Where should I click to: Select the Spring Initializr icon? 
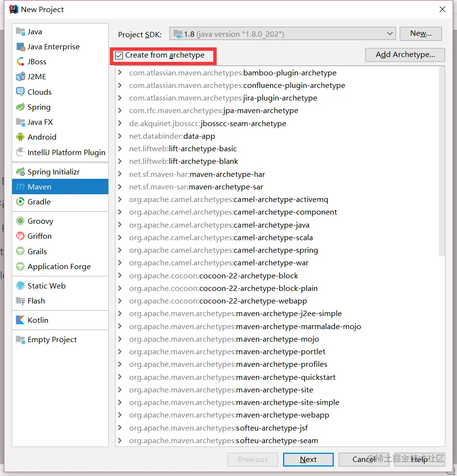[20, 172]
